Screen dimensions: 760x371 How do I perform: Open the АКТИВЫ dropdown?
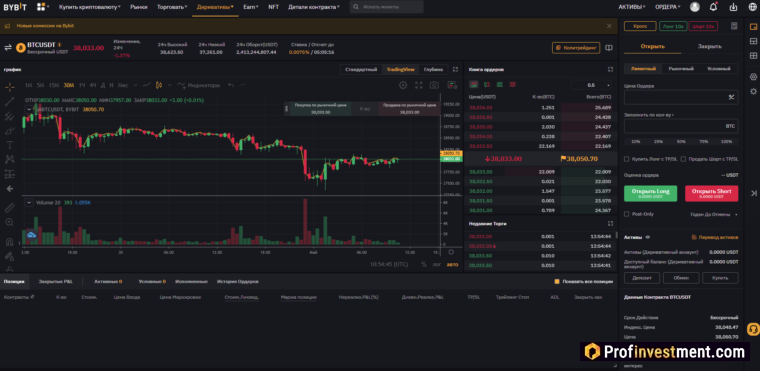[632, 7]
